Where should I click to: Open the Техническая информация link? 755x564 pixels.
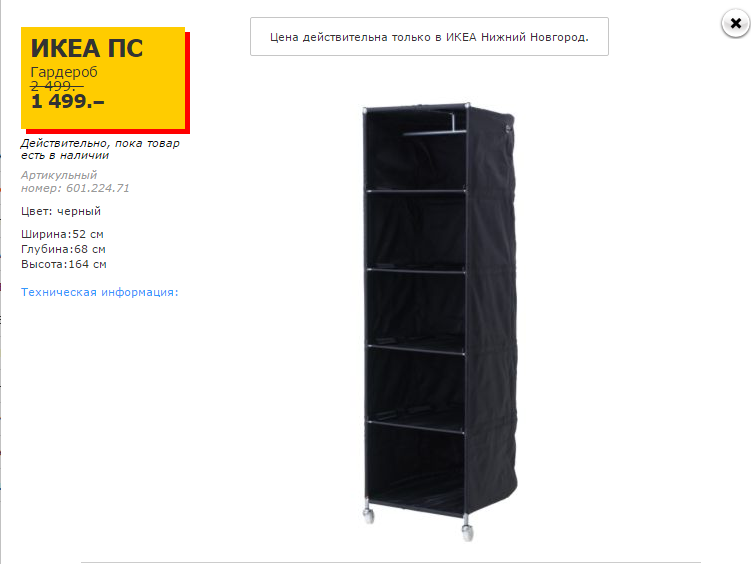coord(100,292)
